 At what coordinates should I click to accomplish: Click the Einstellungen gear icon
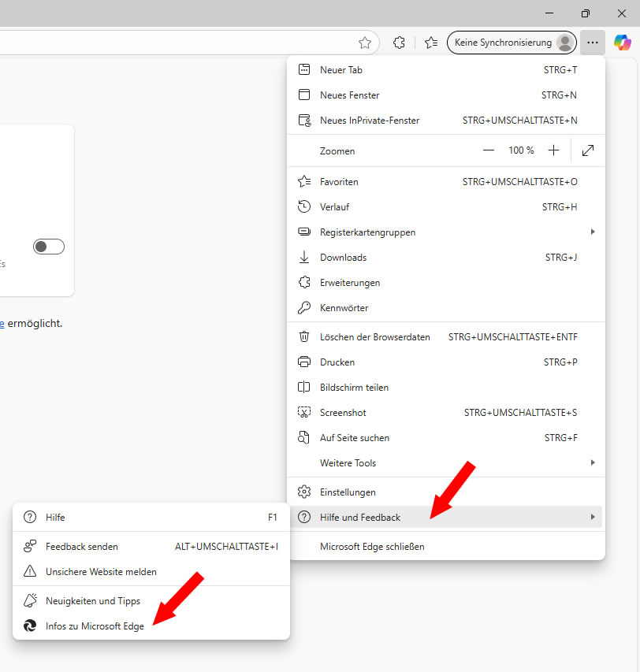tap(304, 492)
